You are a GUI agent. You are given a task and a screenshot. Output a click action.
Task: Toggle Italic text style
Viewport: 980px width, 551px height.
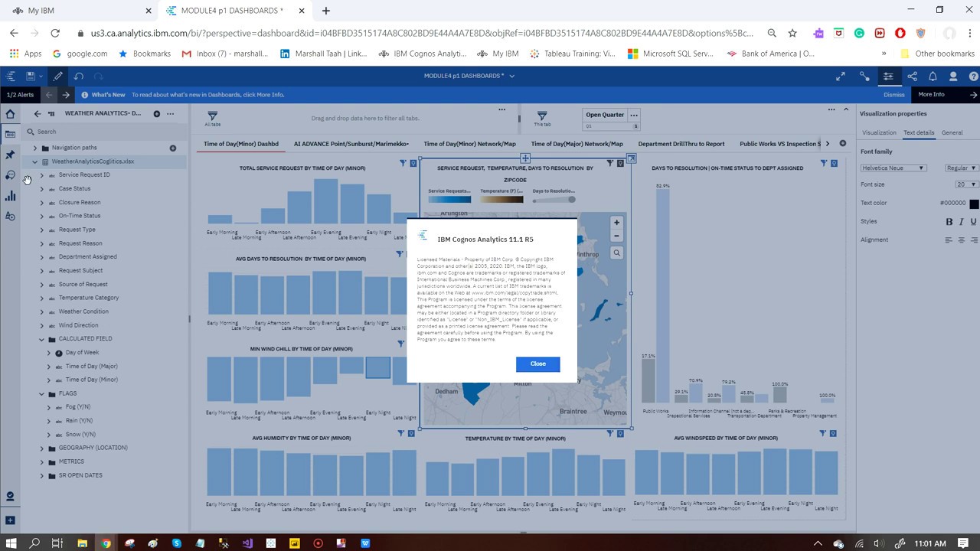coord(962,221)
